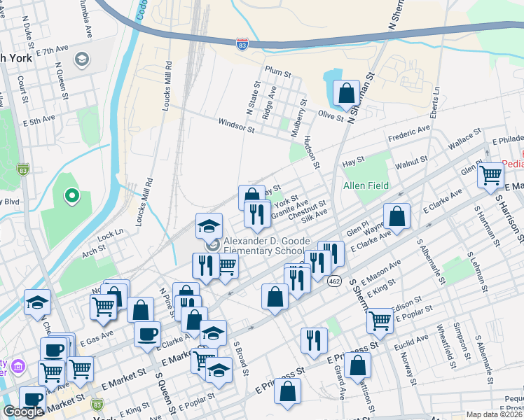The height and width of the screenshot is (420, 524).
Task: Select the gray Goode Elementary School place icon
Action: [x=213, y=246]
